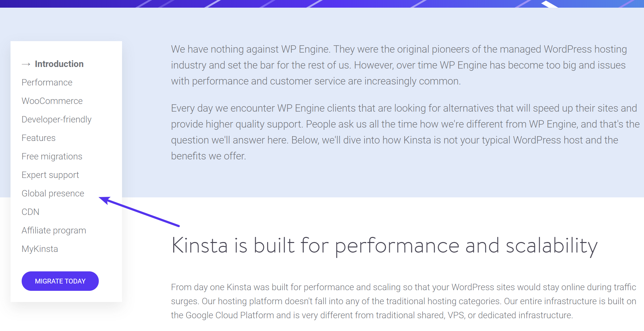Select the MyKinsta sidebar entry
Screen dimensions: 644x331
coord(40,249)
